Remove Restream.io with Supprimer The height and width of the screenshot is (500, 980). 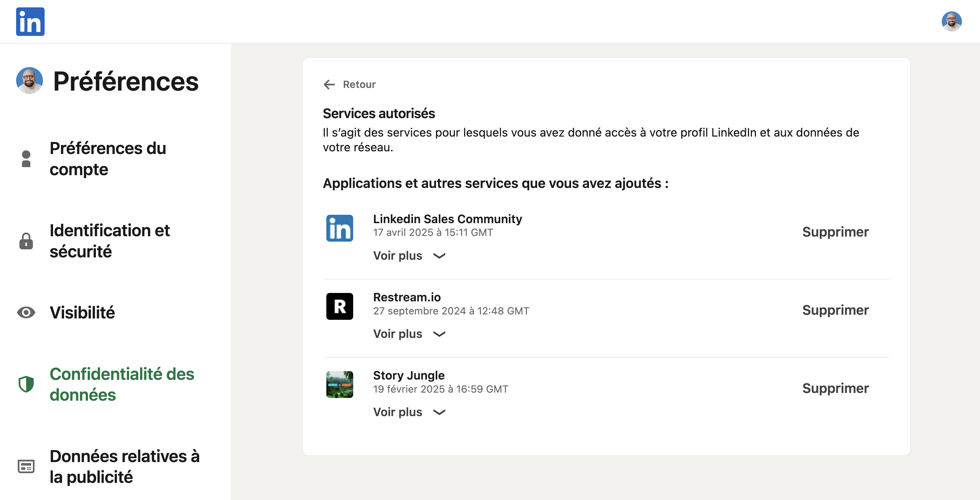(835, 310)
